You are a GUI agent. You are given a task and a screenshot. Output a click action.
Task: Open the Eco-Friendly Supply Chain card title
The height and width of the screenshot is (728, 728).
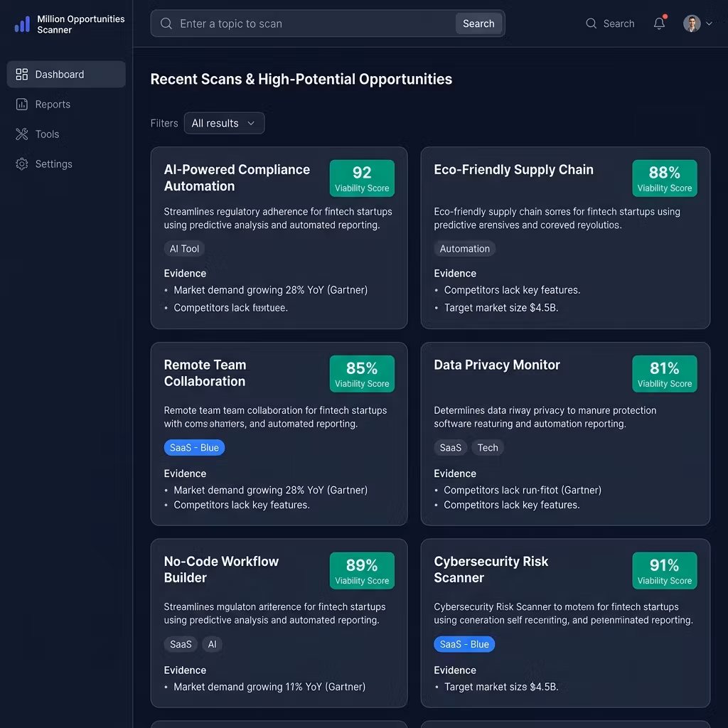(513, 170)
